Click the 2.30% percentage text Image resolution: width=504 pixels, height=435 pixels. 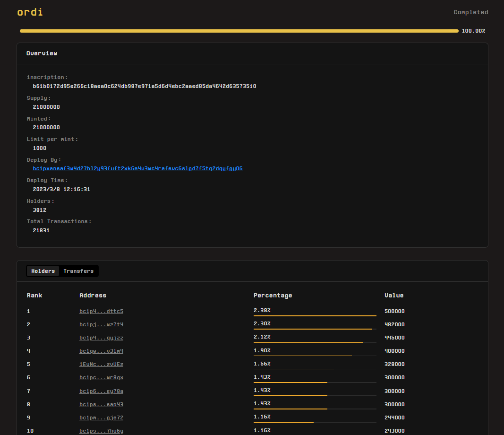pos(262,323)
